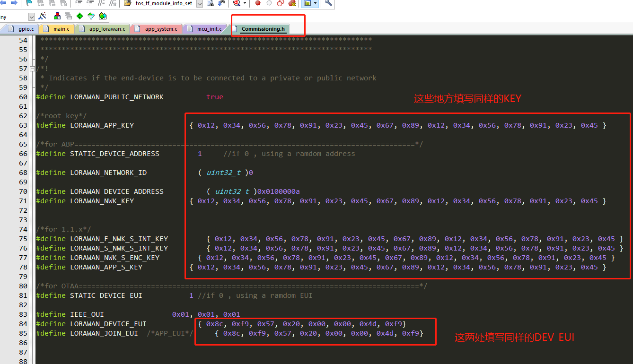Click IEEE_OUI identifier on line 83
Viewport: 633px width, 364px height.
click(87, 314)
